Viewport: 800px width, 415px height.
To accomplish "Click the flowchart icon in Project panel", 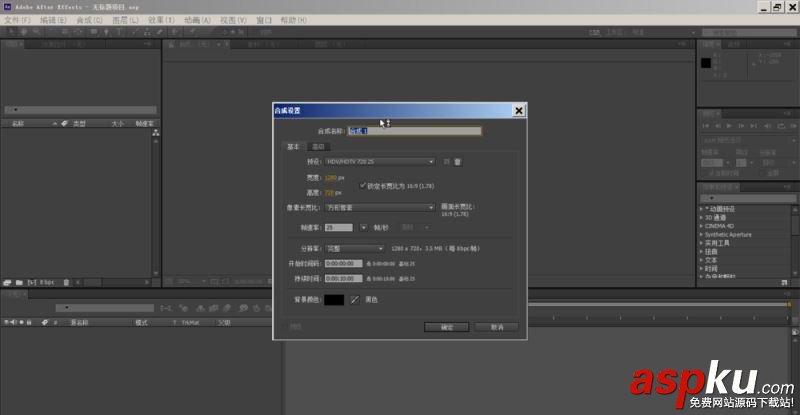I will coord(156,133).
